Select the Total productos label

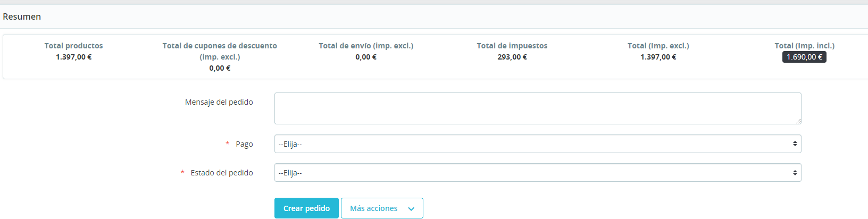point(73,46)
